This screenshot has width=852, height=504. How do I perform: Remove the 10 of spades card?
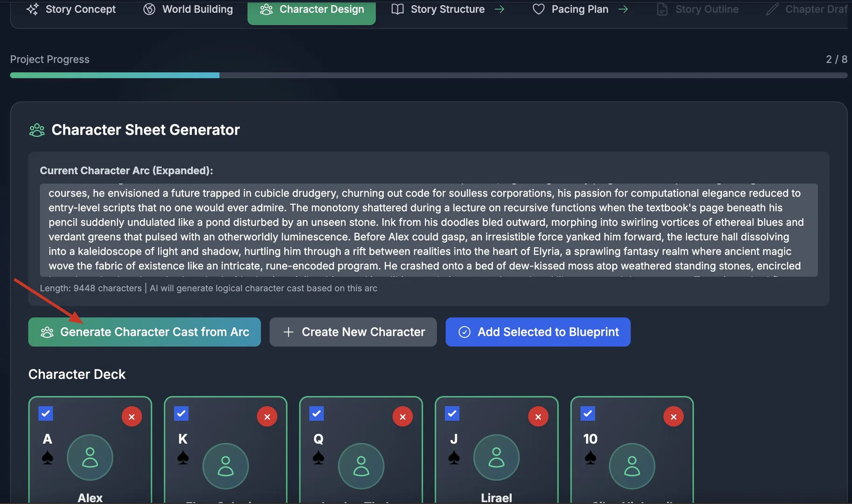(673, 417)
